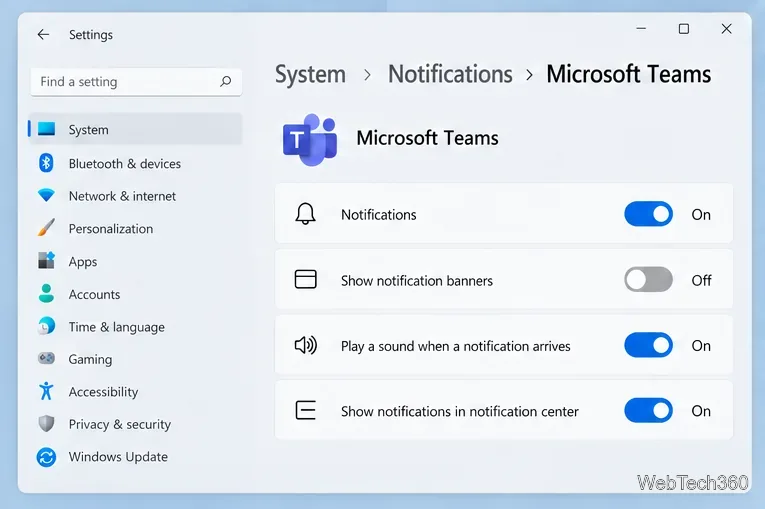Open Gaming settings label
The image size is (765, 509).
[90, 360]
